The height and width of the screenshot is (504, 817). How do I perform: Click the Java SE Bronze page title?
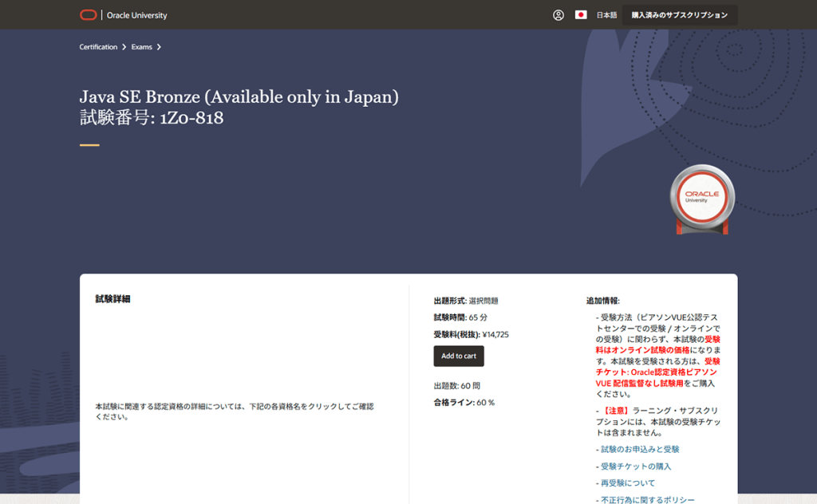pyautogui.click(x=239, y=97)
